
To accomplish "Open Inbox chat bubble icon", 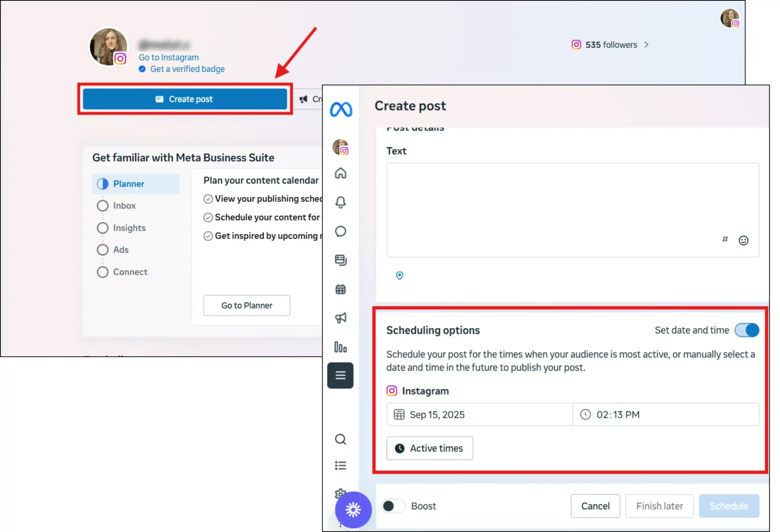I will (340, 231).
